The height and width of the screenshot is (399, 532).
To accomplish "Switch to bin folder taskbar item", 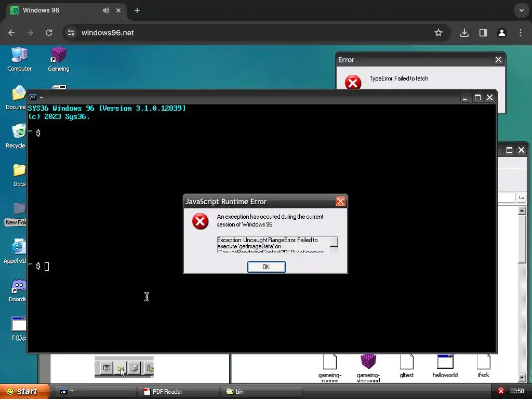I will point(261,392).
